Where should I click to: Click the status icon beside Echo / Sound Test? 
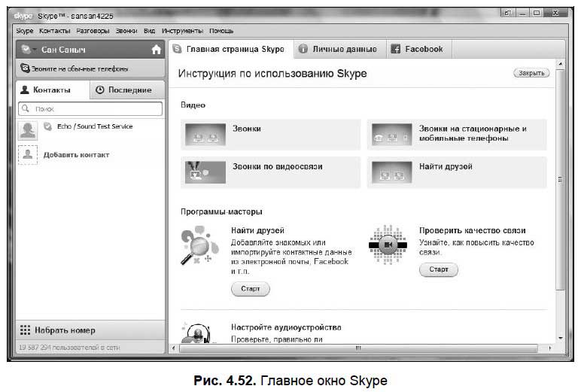coord(48,126)
